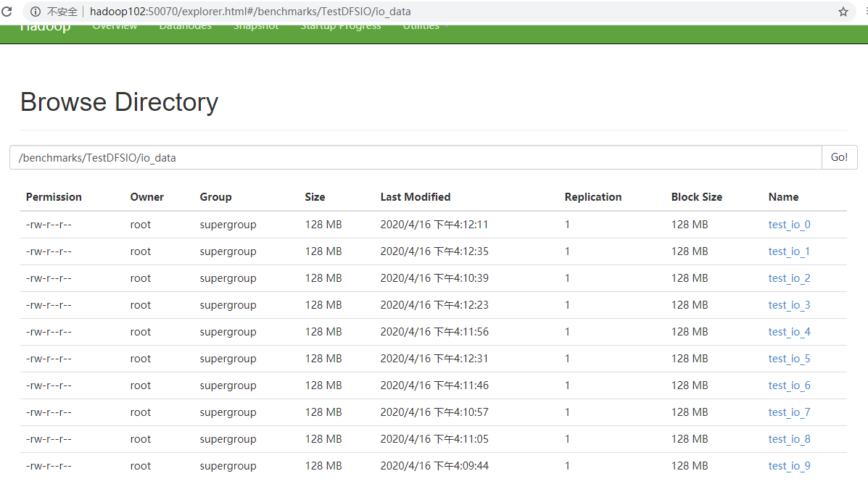Click owner root in test_io_9 row
Viewport: 868px width, 492px height.
(141, 466)
